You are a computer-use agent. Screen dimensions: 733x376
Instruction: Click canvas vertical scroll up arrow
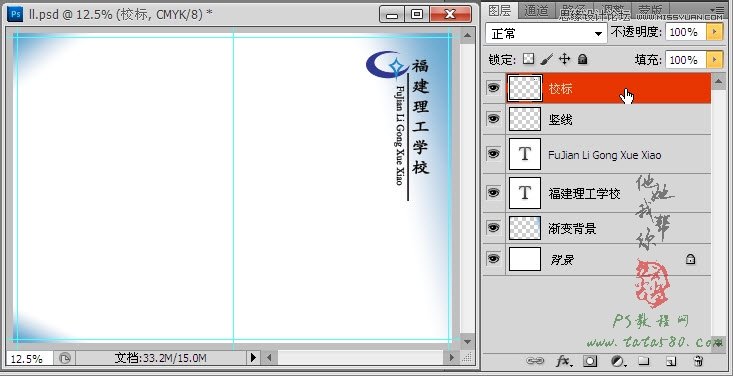(x=467, y=35)
